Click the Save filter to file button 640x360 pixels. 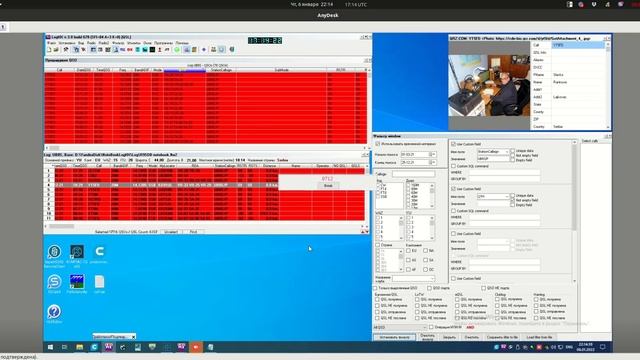[502, 337]
